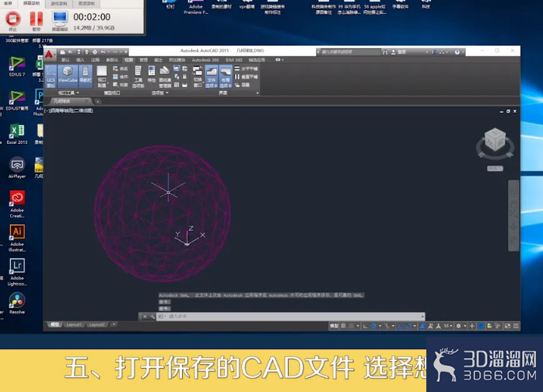Image resolution: width=543 pixels, height=392 pixels.
Task: Open the Excel 2013 desktop shortcut
Action: click(x=17, y=134)
